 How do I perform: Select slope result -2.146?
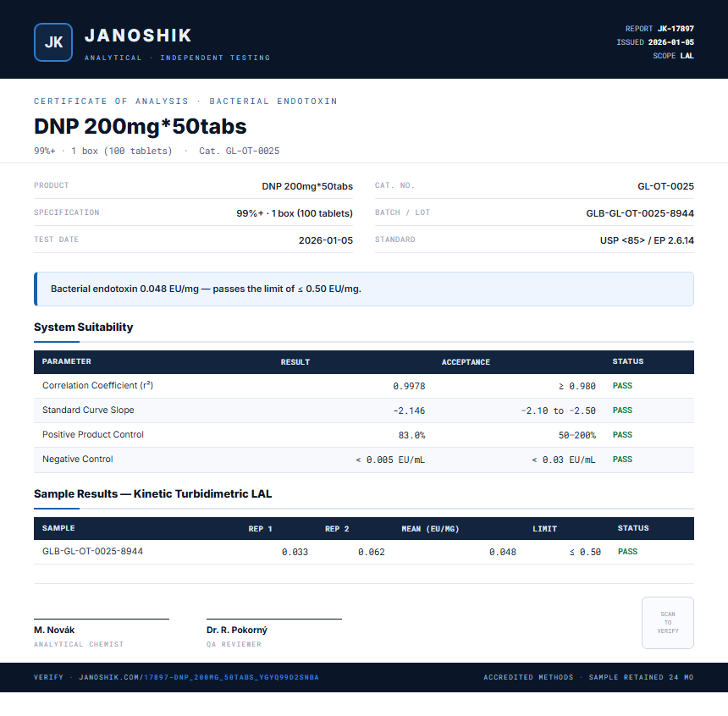[409, 411]
